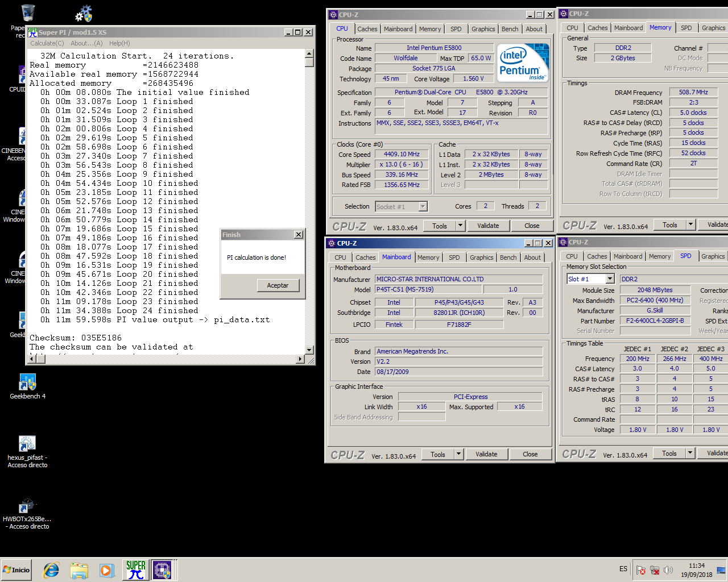Click Validate button in CPU window
The image size is (728, 582).
tap(488, 226)
